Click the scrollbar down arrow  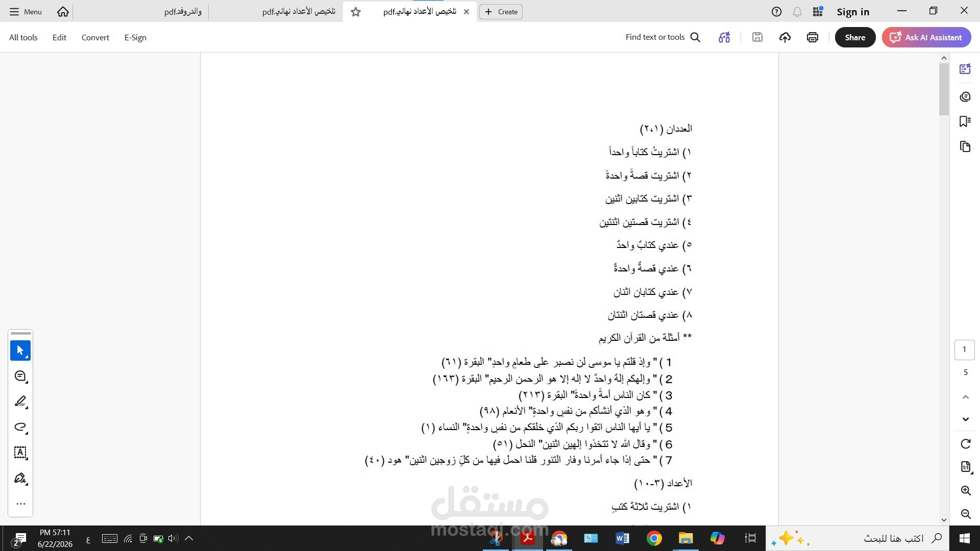(944, 520)
